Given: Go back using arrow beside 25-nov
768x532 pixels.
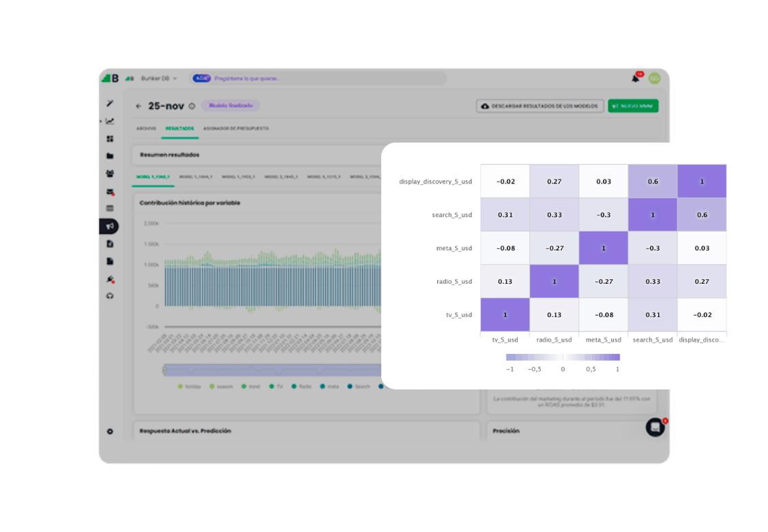Looking at the screenshot, I should click(138, 106).
